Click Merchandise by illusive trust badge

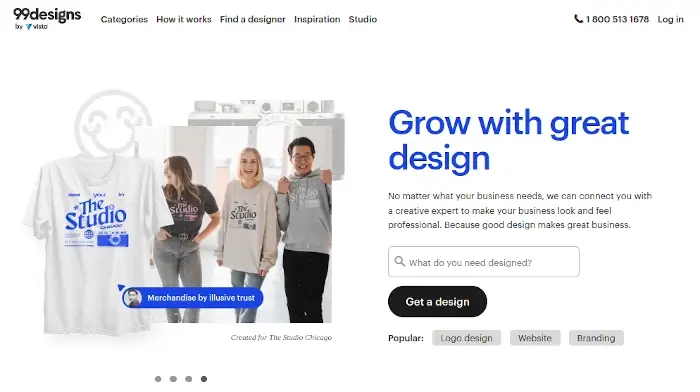coord(192,298)
